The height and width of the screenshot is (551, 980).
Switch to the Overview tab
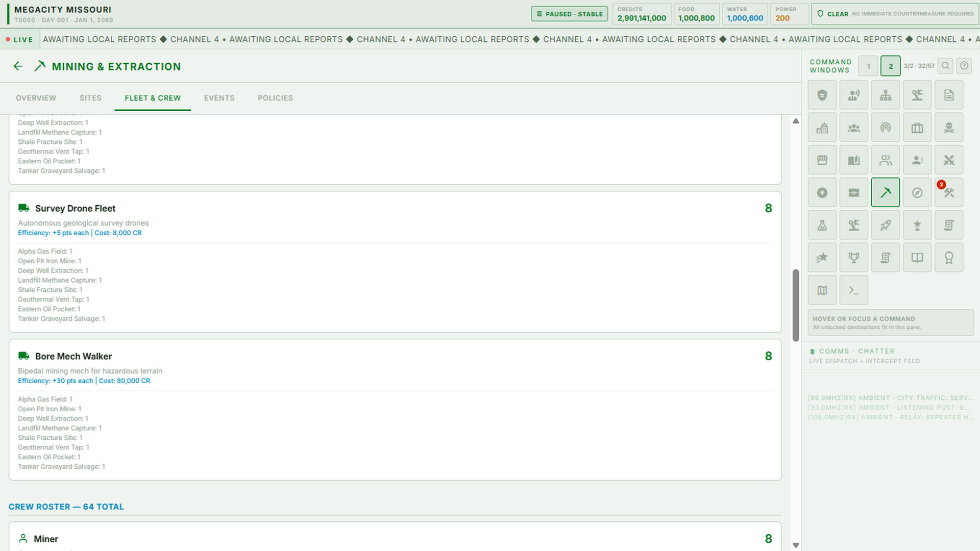36,98
